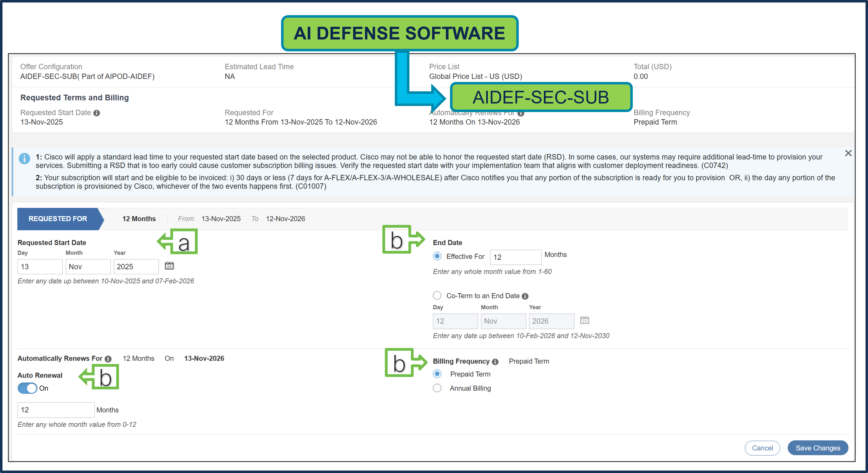
Task: Click the blue info icon in the notice banner
Action: (25, 158)
